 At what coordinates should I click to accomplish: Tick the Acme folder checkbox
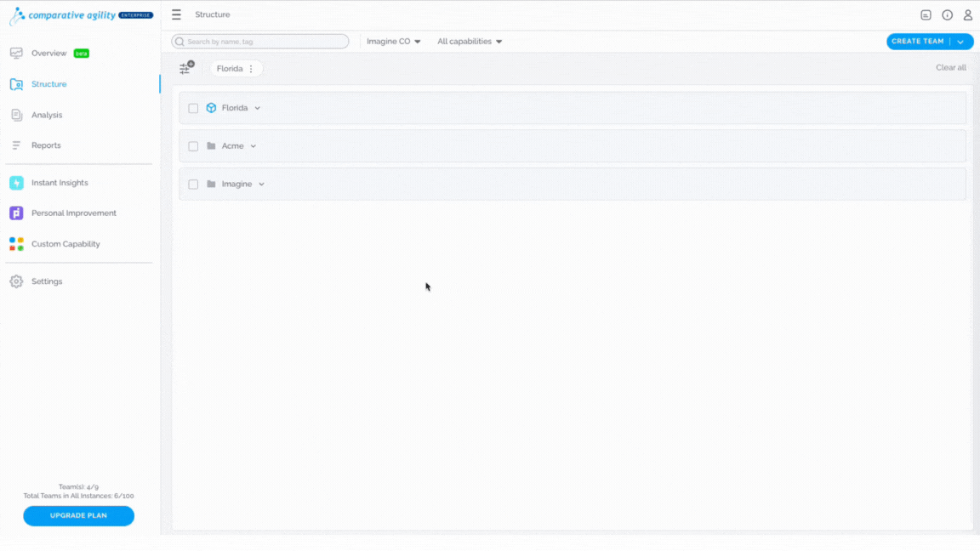click(x=193, y=146)
